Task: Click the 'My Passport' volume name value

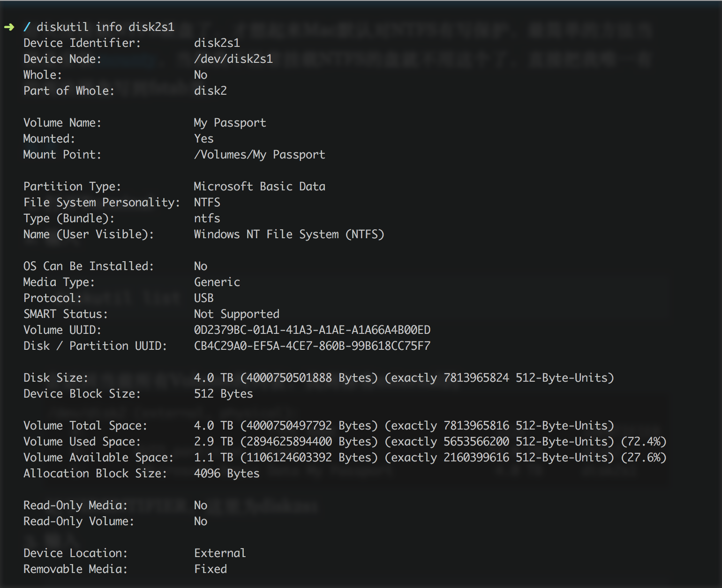Action: coord(230,123)
